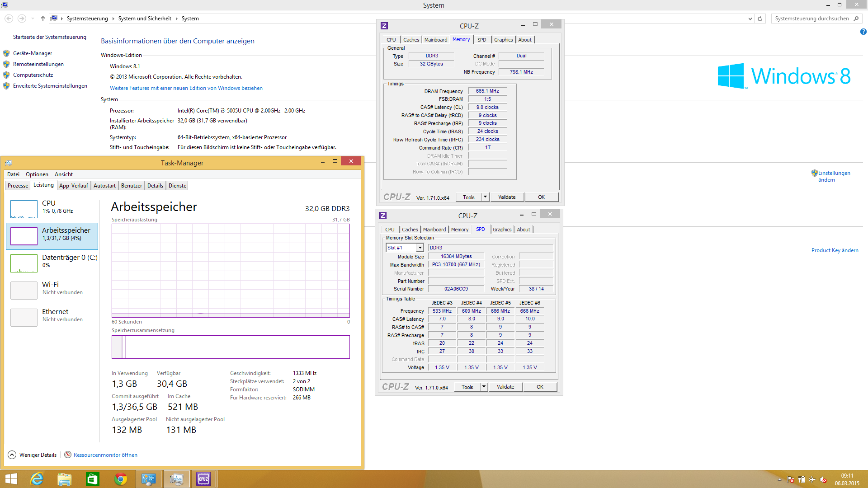868x488 pixels.
Task: Open File Explorer from the taskbar
Action: point(65,479)
